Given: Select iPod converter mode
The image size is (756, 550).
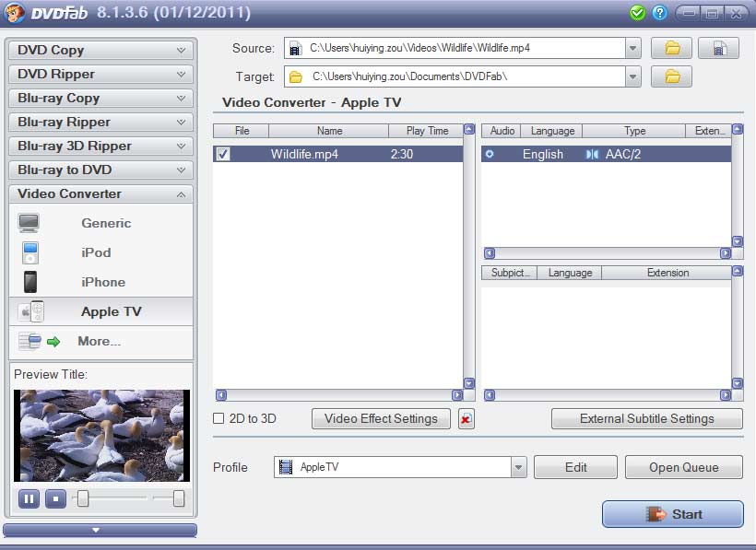Looking at the screenshot, I should (x=100, y=252).
